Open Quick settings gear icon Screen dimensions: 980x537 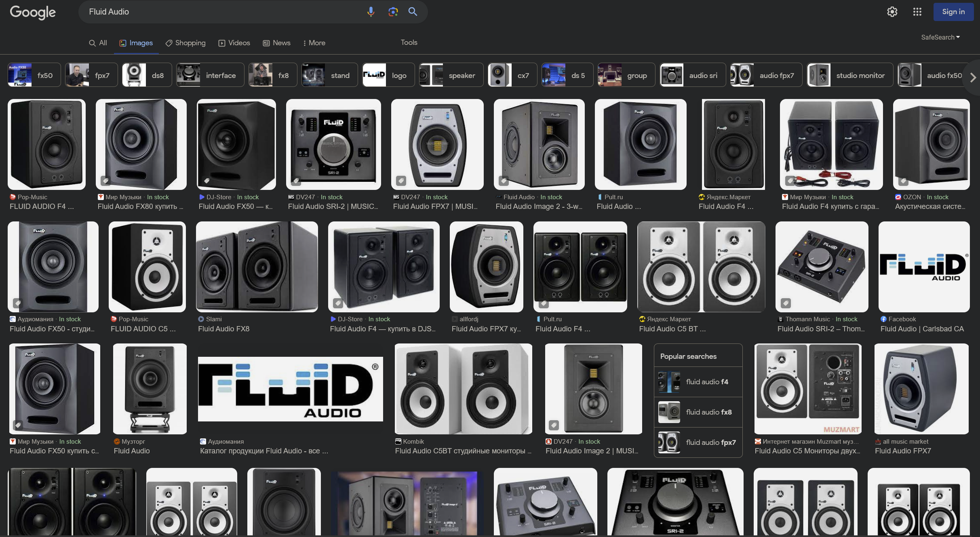892,12
